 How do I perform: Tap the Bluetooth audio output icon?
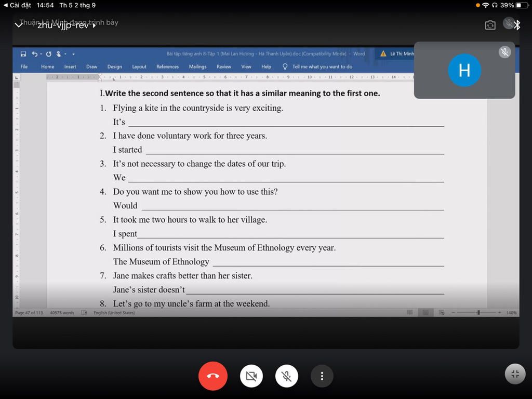click(x=517, y=25)
